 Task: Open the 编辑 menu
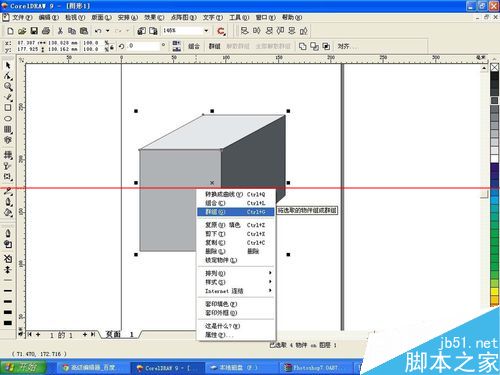(49, 17)
